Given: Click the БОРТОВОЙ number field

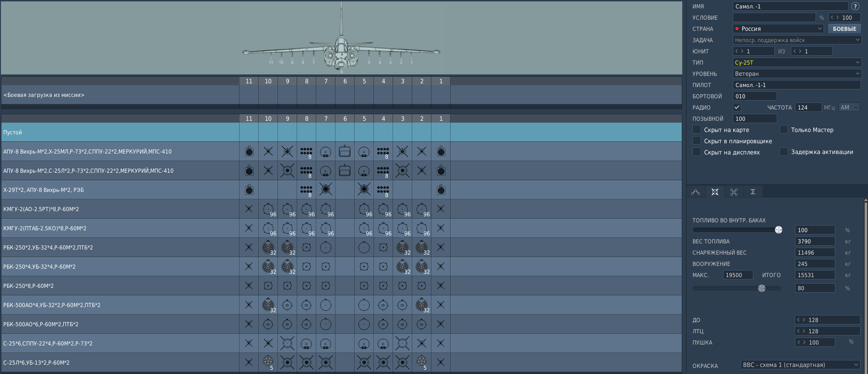Looking at the screenshot, I should [x=755, y=96].
